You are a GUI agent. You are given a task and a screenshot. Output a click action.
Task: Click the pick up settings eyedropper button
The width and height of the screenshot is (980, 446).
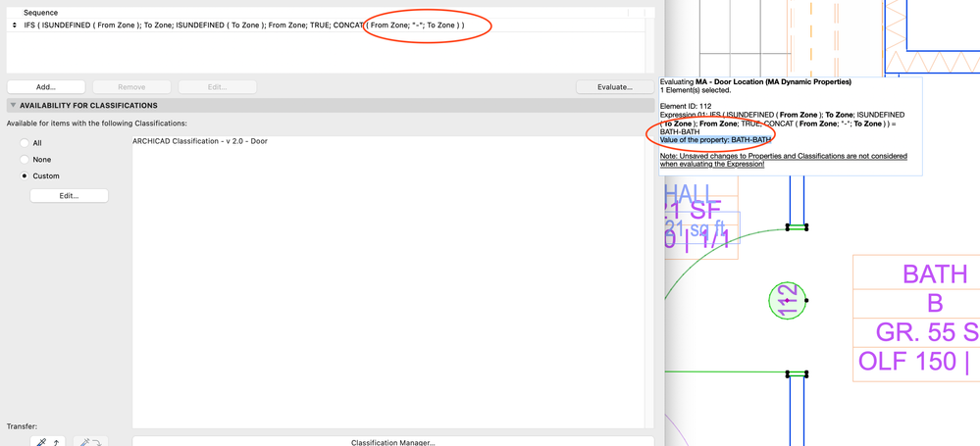(x=48, y=441)
